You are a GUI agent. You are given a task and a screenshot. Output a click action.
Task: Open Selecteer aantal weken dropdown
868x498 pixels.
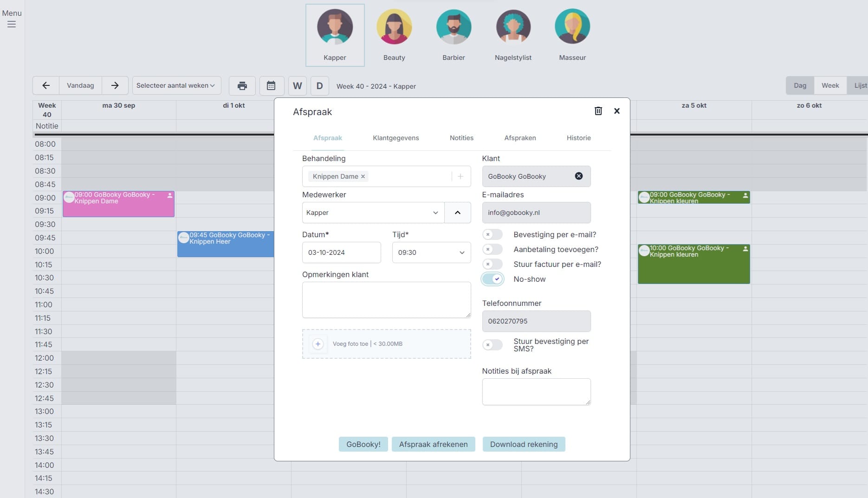[176, 85]
